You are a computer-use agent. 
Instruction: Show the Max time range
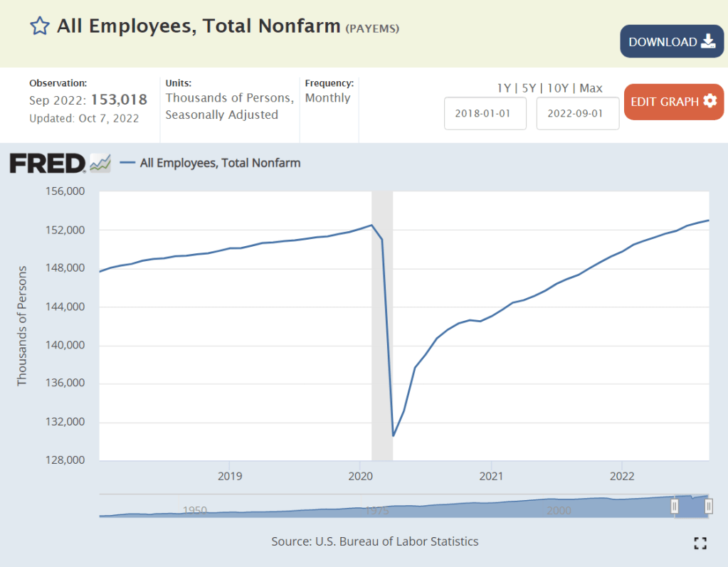coord(591,88)
